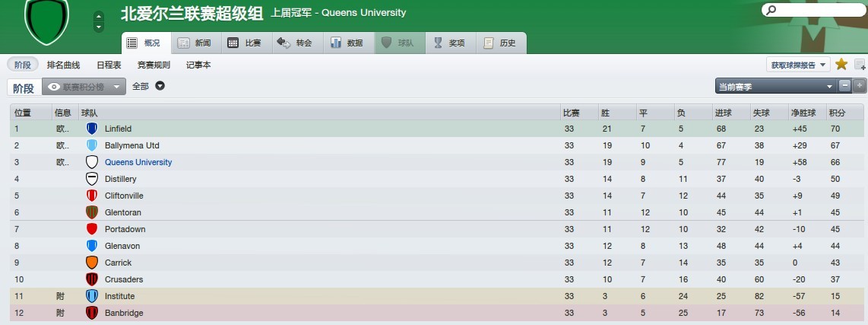Open the 转会 transfers tab

tap(298, 43)
